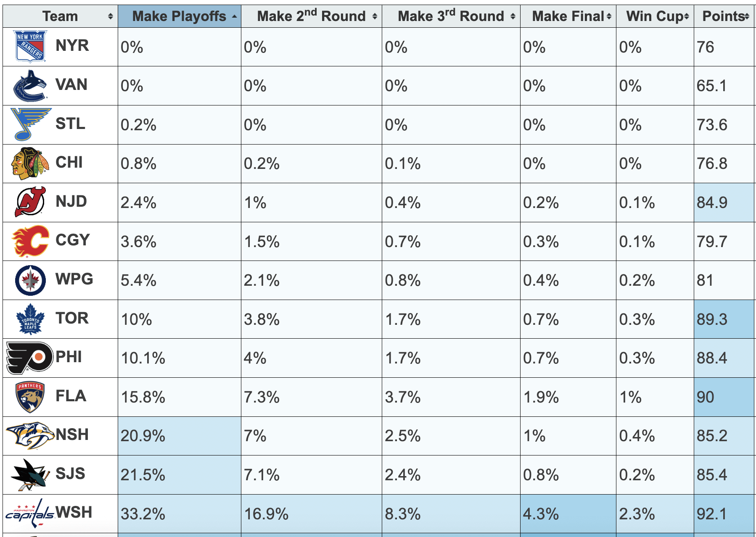Click the Chicago Blackhawks logo
This screenshot has height=537, width=756.
[30, 163]
